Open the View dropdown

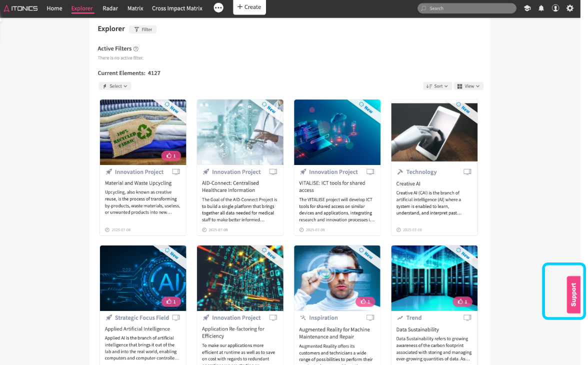click(x=468, y=86)
